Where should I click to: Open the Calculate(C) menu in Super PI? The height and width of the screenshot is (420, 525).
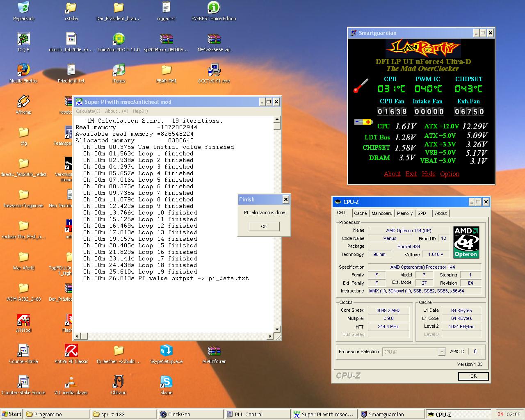88,111
